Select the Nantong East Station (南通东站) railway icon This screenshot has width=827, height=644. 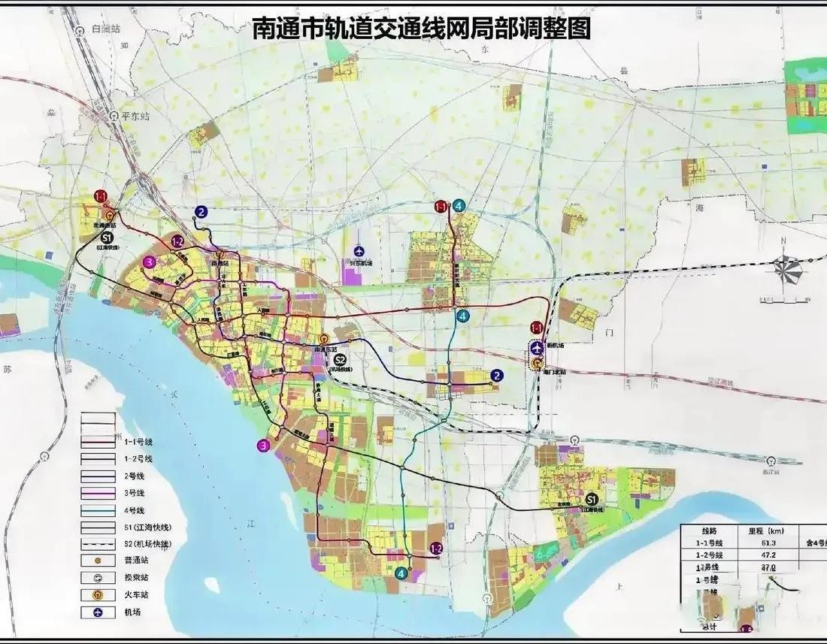[x=323, y=340]
